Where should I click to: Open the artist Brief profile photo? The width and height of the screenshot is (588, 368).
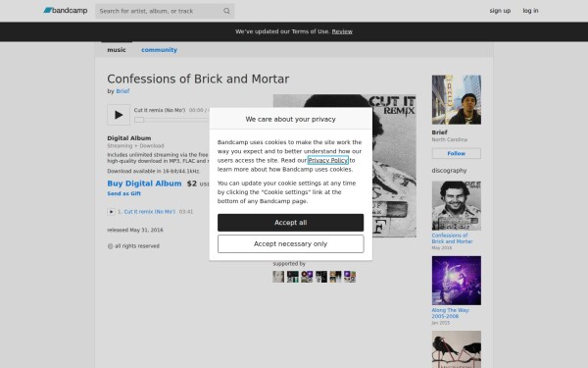457,99
